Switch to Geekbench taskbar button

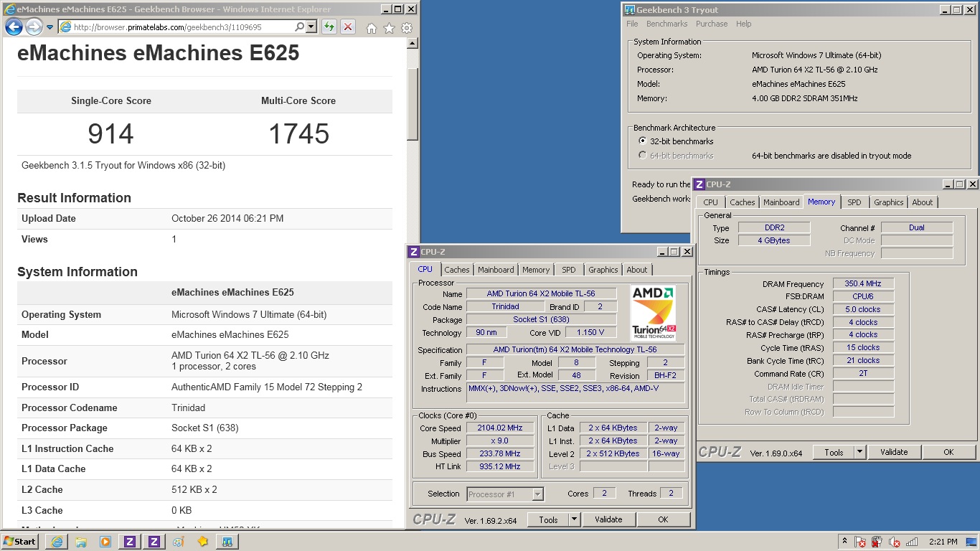pos(227,542)
